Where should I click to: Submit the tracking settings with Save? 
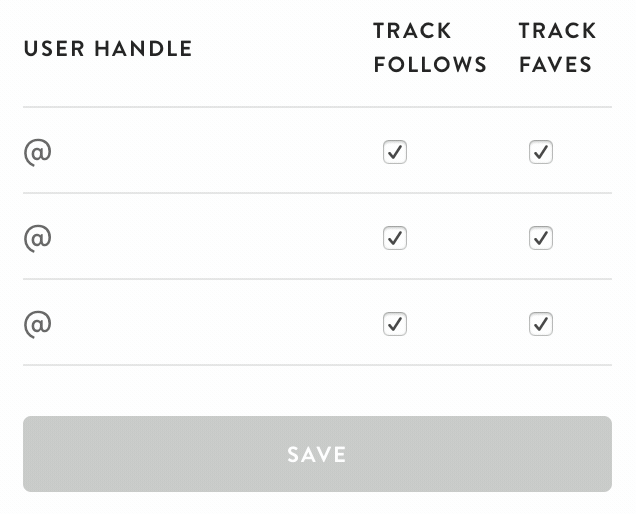tap(317, 454)
